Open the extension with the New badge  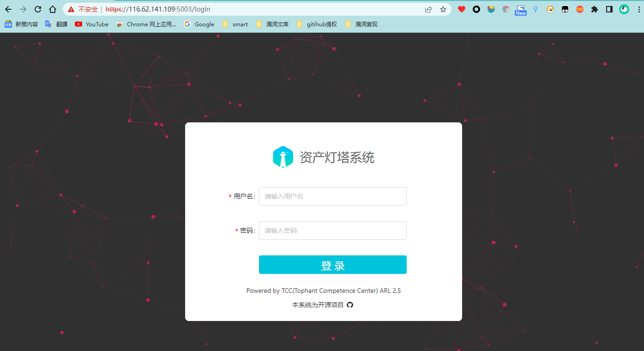(x=521, y=10)
